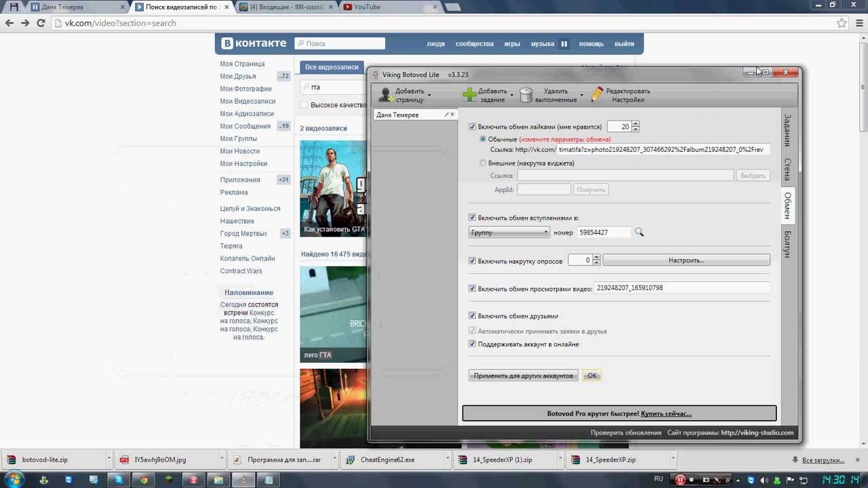Switch to Входящие browser tab

[x=285, y=7]
